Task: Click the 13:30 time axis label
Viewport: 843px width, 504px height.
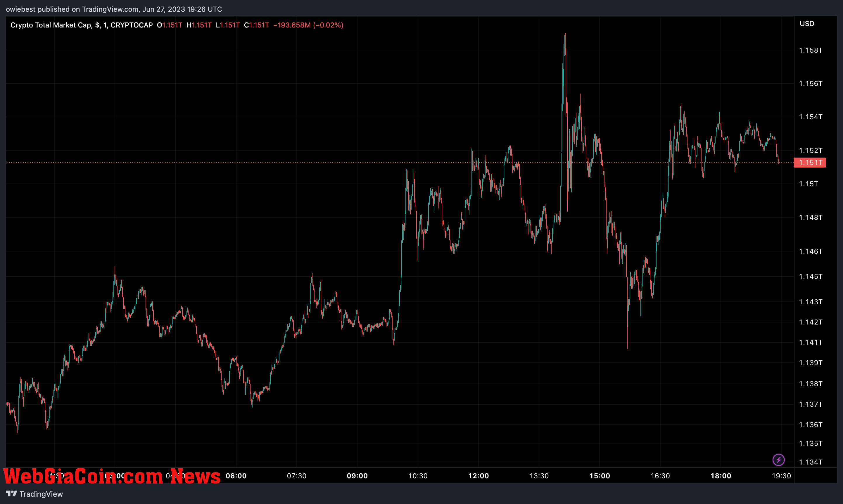Action: pos(539,476)
